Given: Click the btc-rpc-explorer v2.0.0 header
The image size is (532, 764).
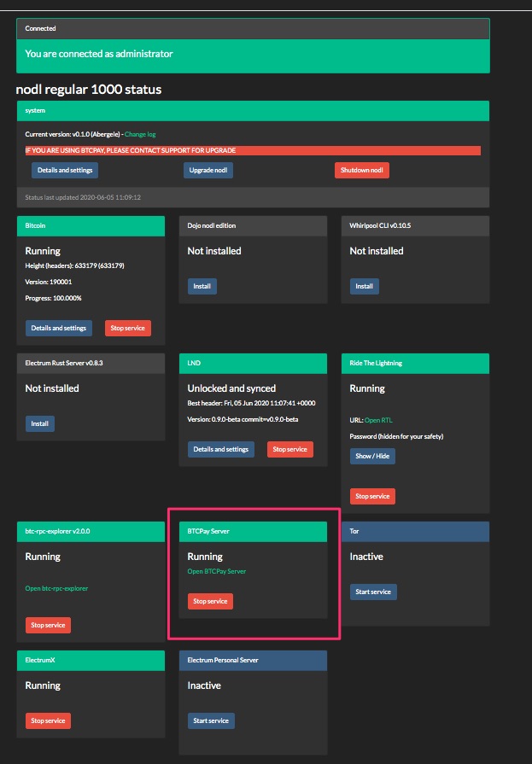Looking at the screenshot, I should [91, 531].
